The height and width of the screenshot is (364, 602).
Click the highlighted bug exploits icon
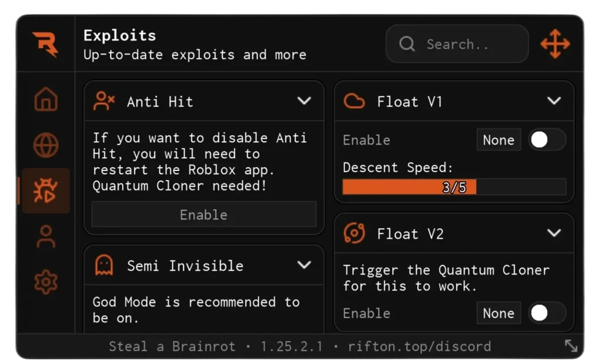pyautogui.click(x=46, y=191)
